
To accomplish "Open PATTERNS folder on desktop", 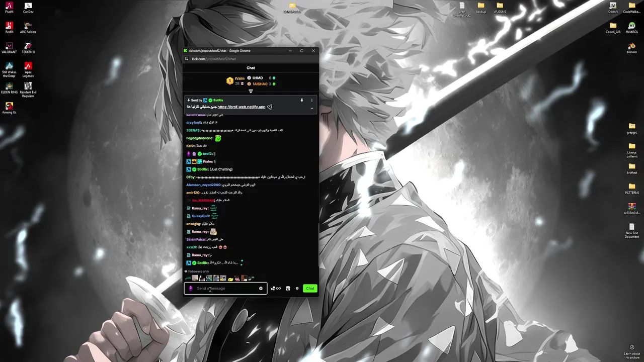I will tap(632, 189).
